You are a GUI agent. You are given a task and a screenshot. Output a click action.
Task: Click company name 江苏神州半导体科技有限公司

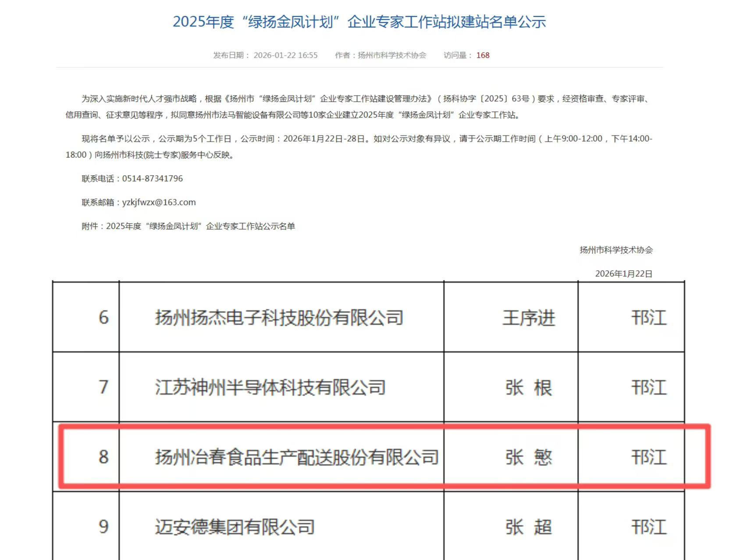coord(271,387)
